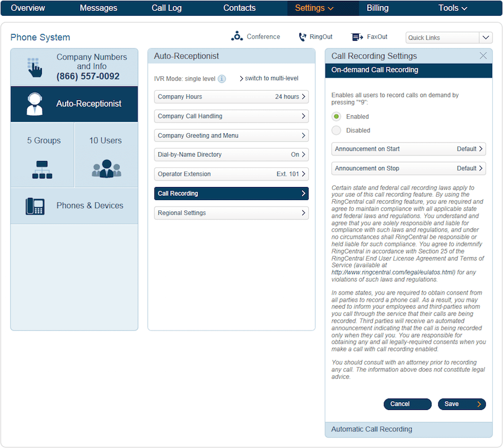Click switch to multi-level link

269,78
